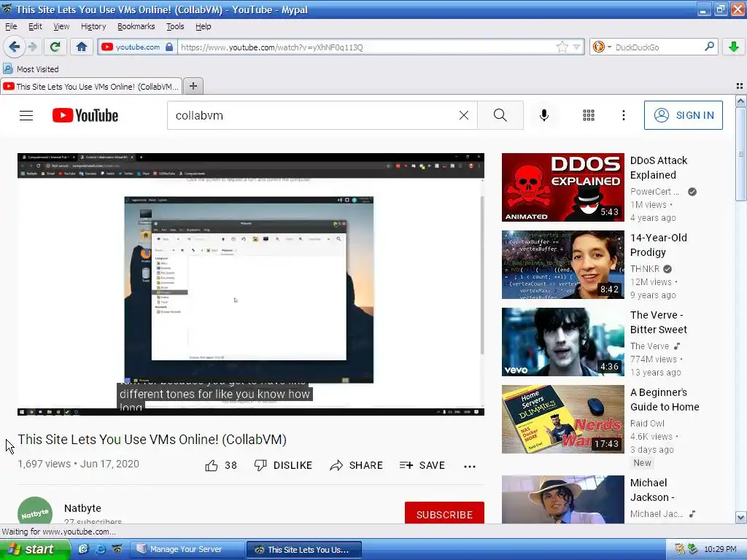Click the SIGN IN button
This screenshot has width=747, height=560.
[x=683, y=115]
